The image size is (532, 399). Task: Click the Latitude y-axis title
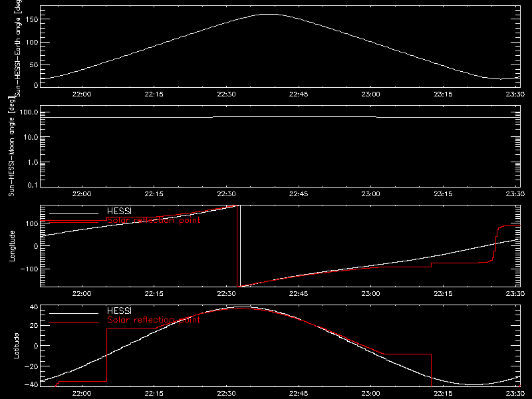(x=16, y=346)
